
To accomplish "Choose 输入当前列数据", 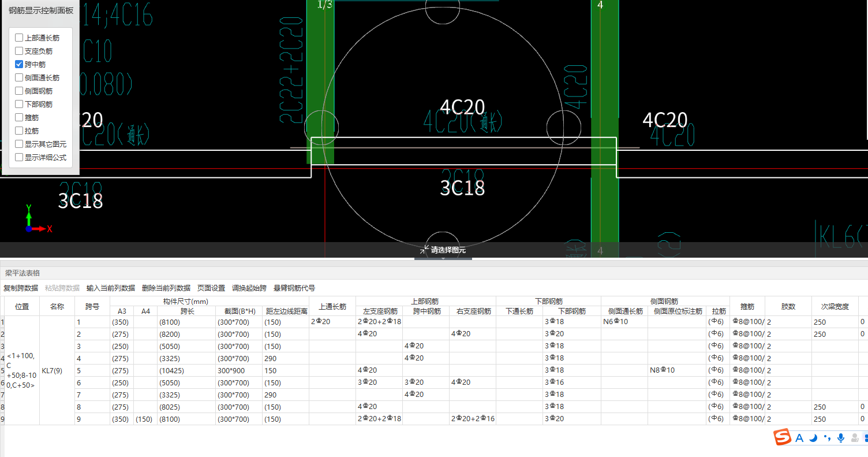I will coord(111,288).
